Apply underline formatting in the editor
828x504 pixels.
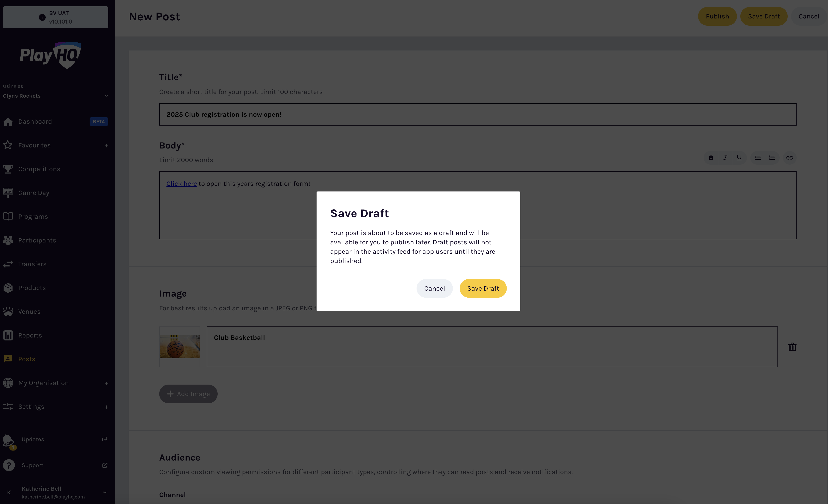point(739,158)
